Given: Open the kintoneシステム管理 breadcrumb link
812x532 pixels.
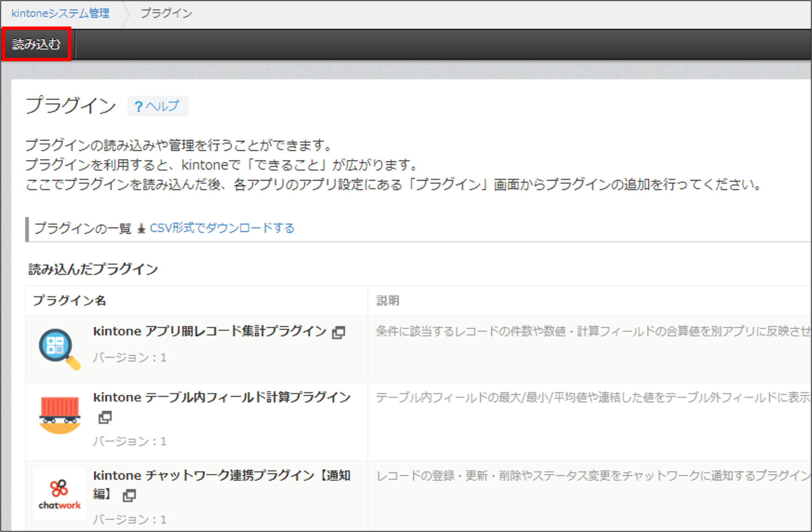Looking at the screenshot, I should pyautogui.click(x=60, y=13).
